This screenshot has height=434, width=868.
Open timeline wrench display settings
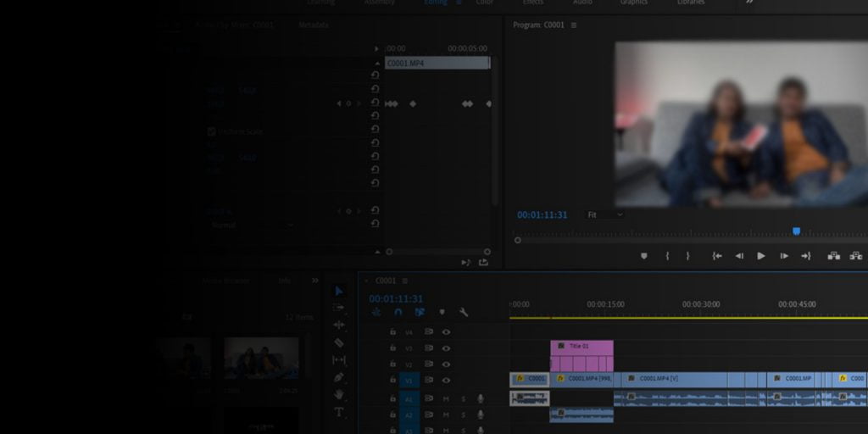(x=464, y=313)
